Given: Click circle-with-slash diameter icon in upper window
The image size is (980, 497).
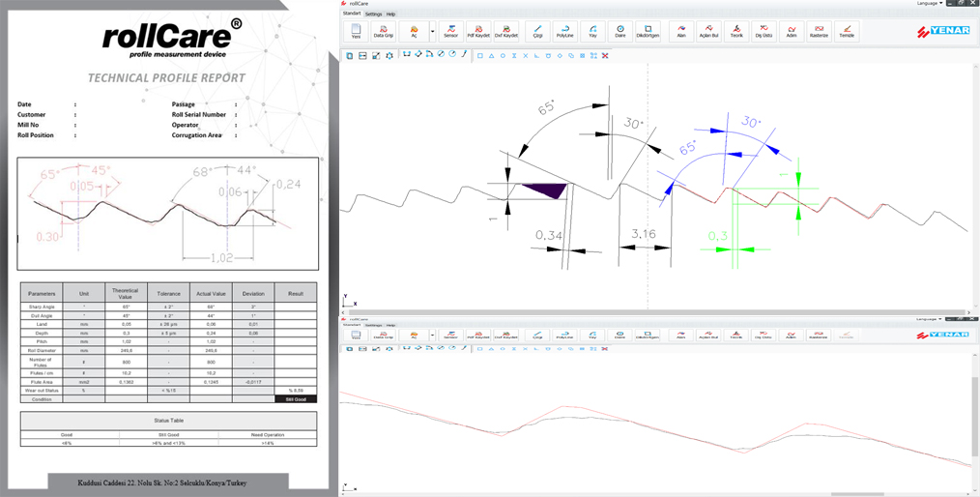Looking at the screenshot, I should [x=442, y=55].
